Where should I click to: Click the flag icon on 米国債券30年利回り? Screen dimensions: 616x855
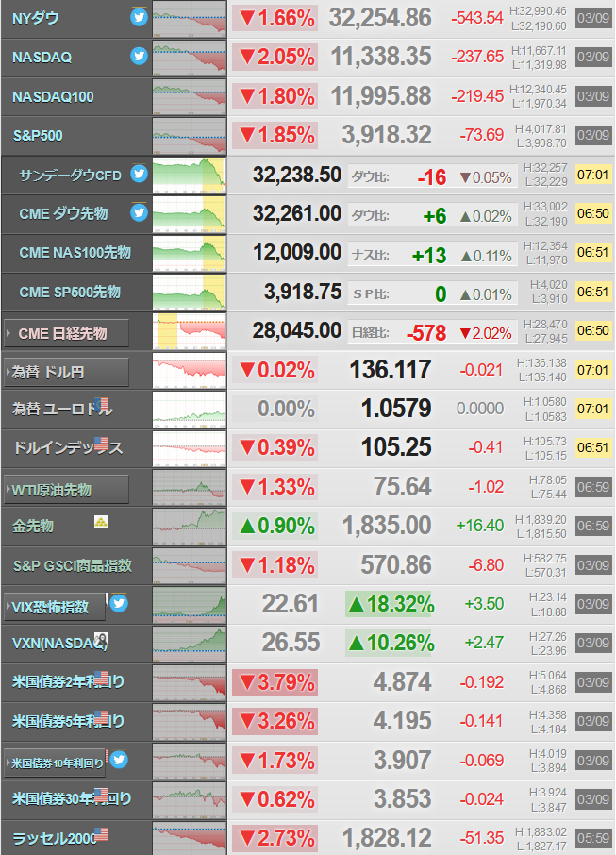click(101, 795)
